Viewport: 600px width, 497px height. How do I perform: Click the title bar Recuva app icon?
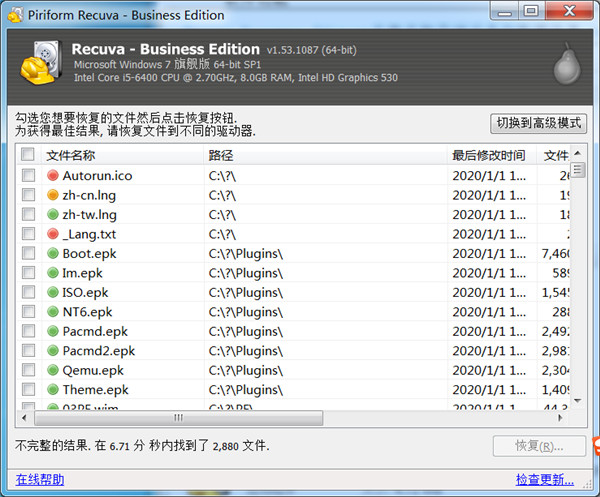pyautogui.click(x=15, y=15)
